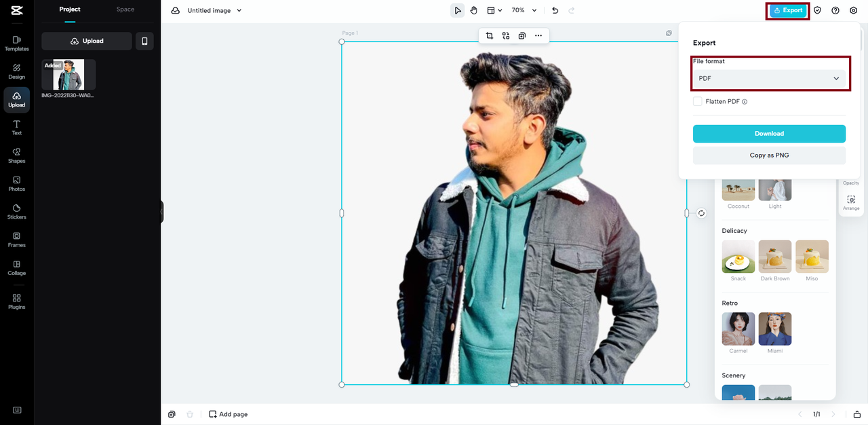Click the Page 1 label
Viewport: 868px width, 425px height.
(350, 33)
